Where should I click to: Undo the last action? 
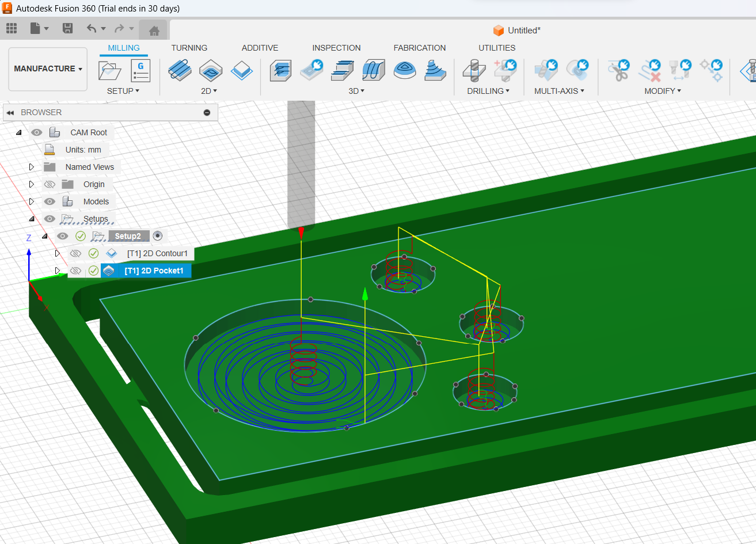click(x=92, y=28)
